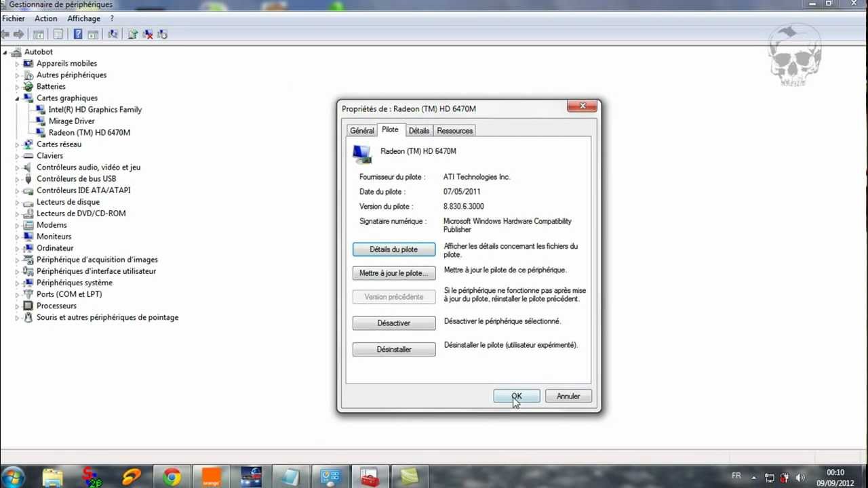
Task: Select Périphérique d'acquisition d'images row
Action: [x=97, y=260]
